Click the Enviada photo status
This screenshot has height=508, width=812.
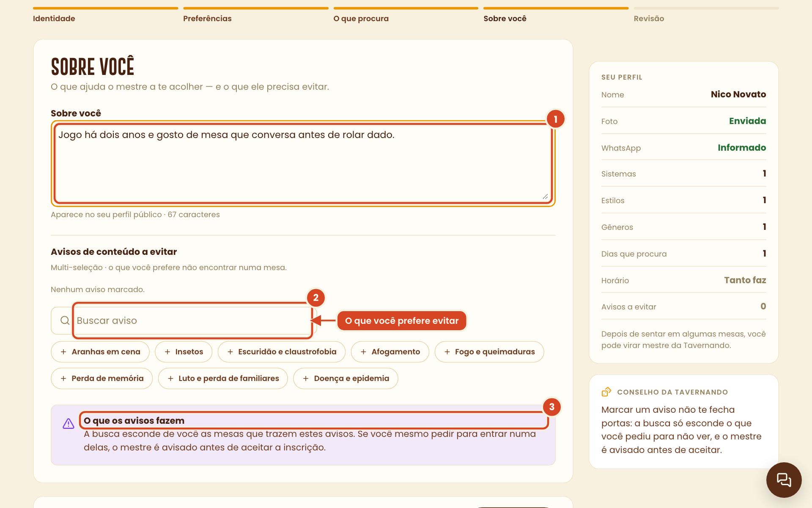(x=747, y=121)
